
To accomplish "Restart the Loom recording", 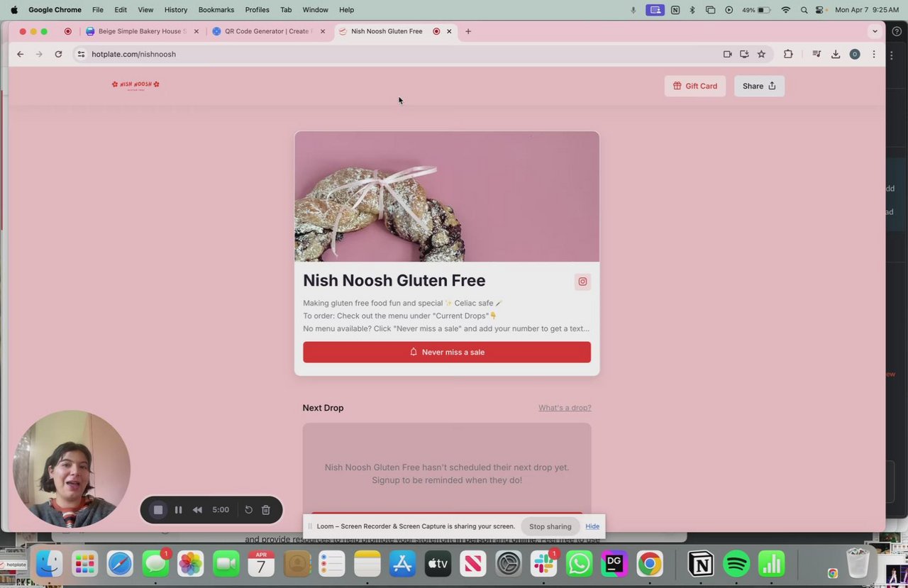I will (x=248, y=510).
